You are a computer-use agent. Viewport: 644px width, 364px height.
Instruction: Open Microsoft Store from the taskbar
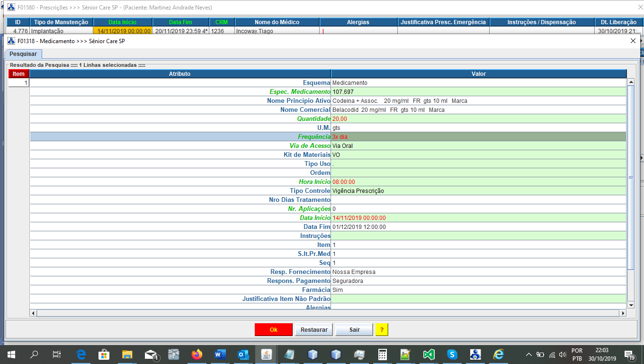click(x=104, y=354)
